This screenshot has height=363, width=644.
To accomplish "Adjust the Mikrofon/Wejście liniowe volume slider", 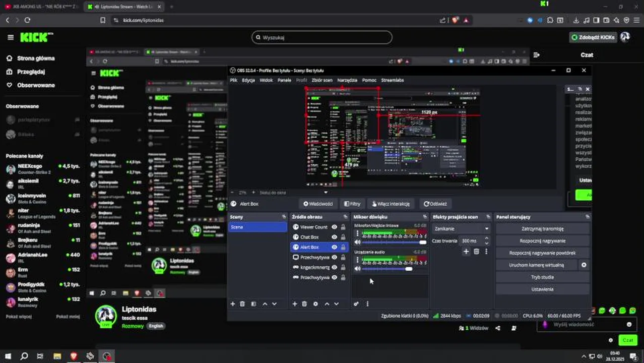I will click(x=395, y=243).
